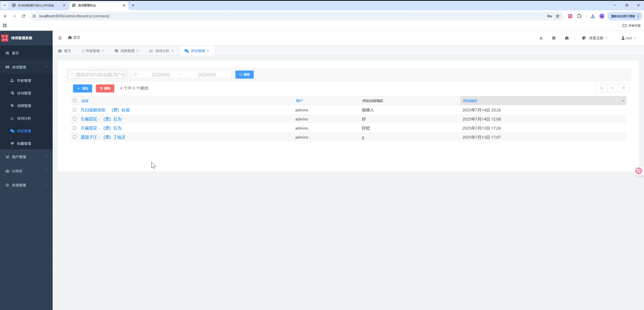Click the sort arrow in 评论时间 column
This screenshot has height=310, width=644.
(x=623, y=101)
